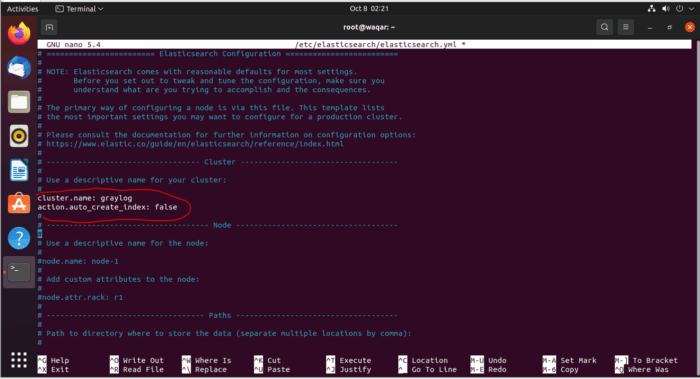Open network status icon in top bar
Image resolution: width=700 pixels, height=379 pixels.
652,8
